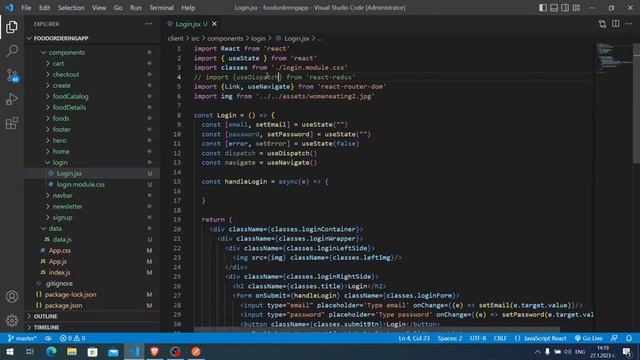640x360 pixels.
Task: Open the Run and Debug view
Action: click(x=12, y=99)
